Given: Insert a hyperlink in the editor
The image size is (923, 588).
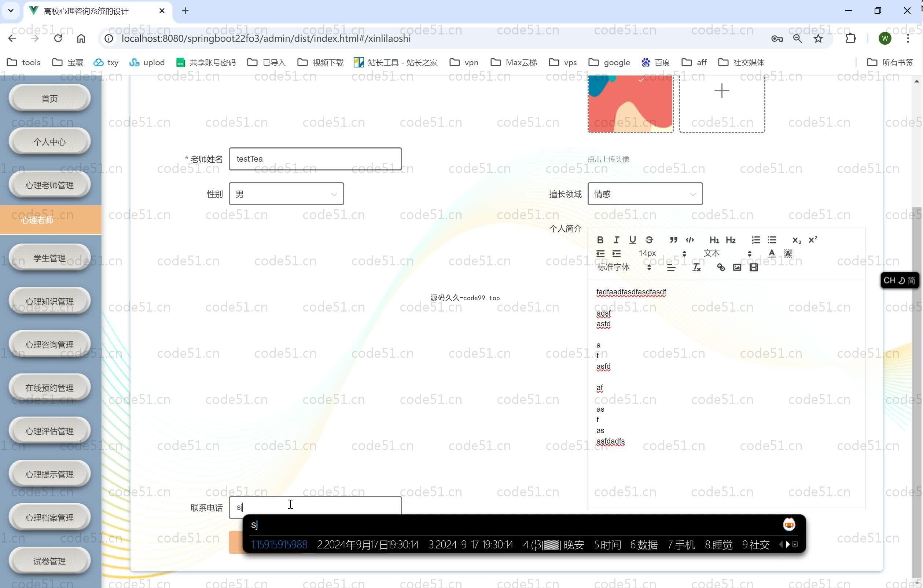Looking at the screenshot, I should (721, 267).
